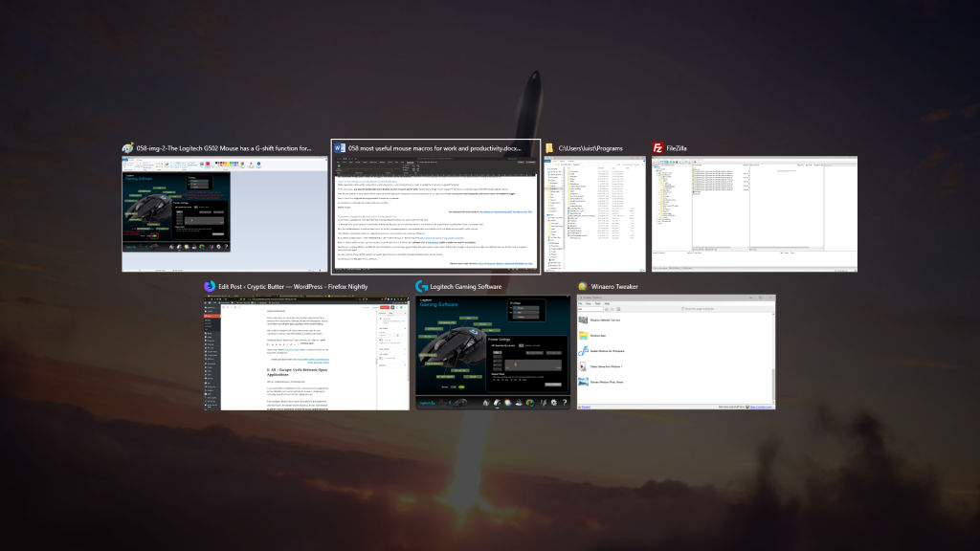Open the Firefox Nightly WordPress editor preview
Viewport: 980px width, 551px height.
[306, 352]
